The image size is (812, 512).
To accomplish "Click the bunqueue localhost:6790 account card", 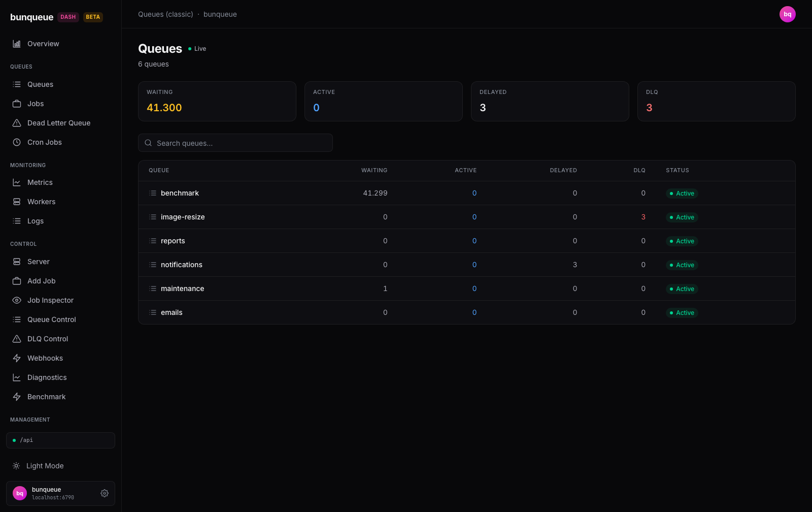I will 60,493.
